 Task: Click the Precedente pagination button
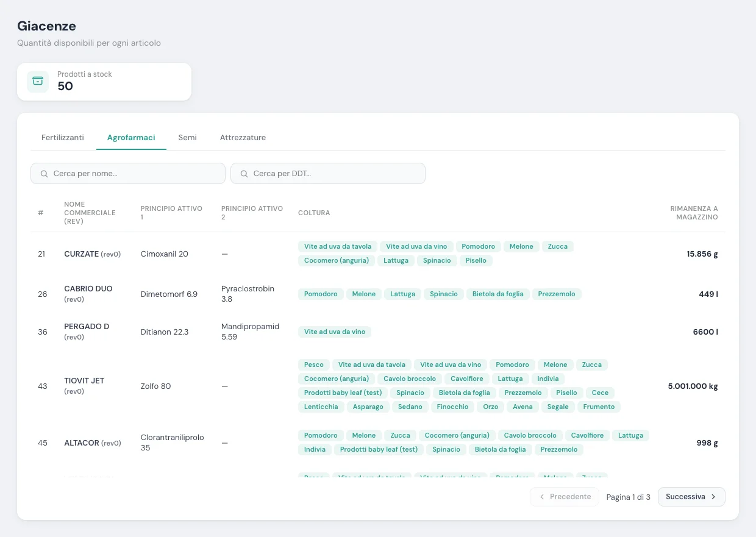point(565,497)
